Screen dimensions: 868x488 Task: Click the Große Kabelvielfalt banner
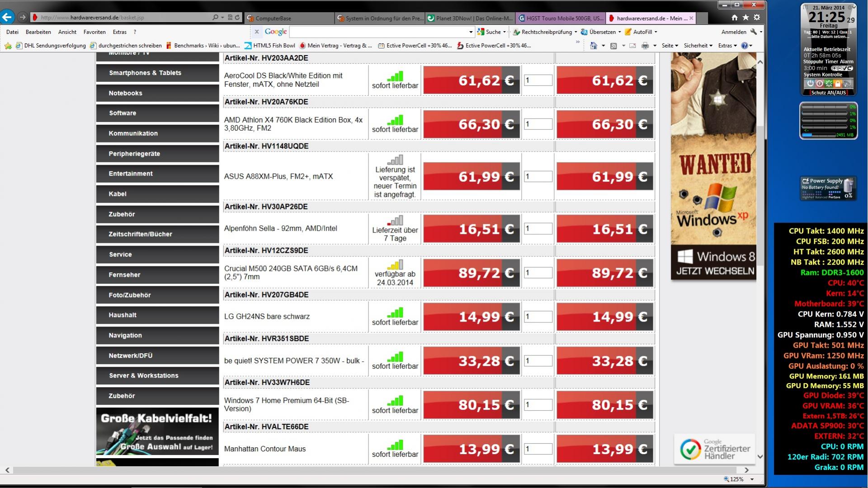click(x=157, y=431)
